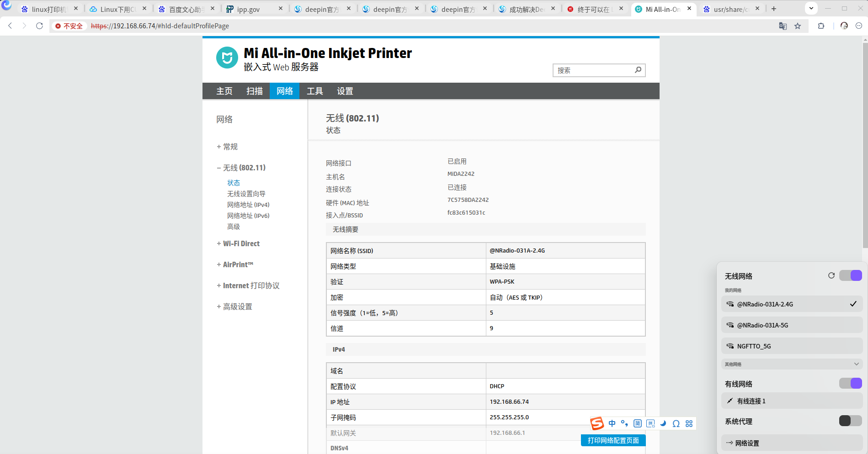868x454 pixels.
Task: Bookmark this page with the star icon
Action: 798,26
